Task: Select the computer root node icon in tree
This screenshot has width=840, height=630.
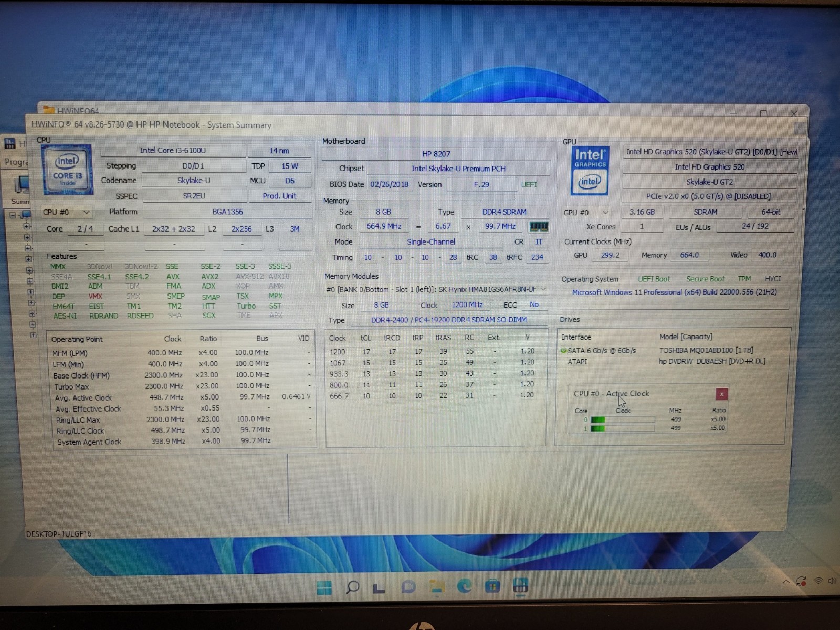Action: (x=25, y=215)
